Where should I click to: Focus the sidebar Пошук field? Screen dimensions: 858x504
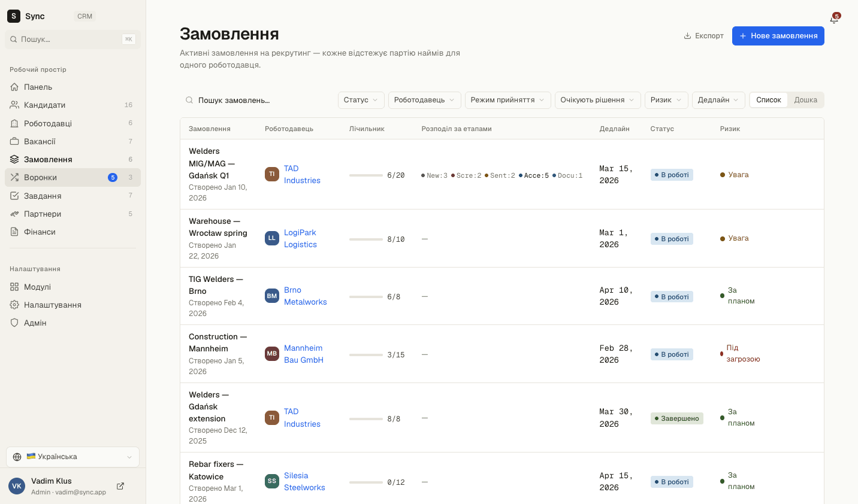point(72,39)
